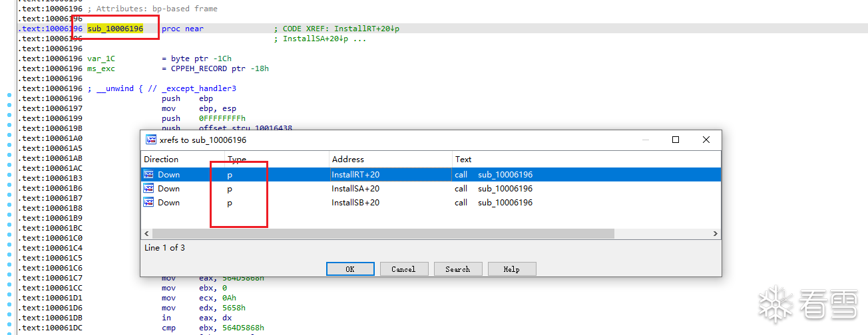Click the xref icon in the InstallSB+20 row
This screenshot has width=868, height=335.
[149, 203]
